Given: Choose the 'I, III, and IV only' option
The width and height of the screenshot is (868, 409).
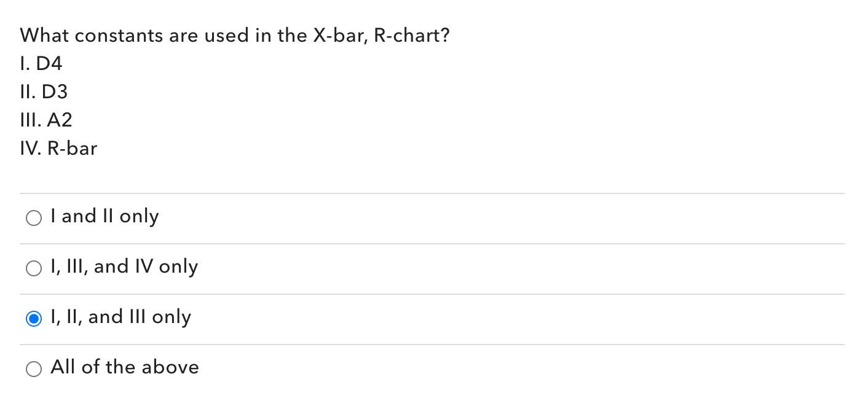Looking at the screenshot, I should [x=34, y=268].
